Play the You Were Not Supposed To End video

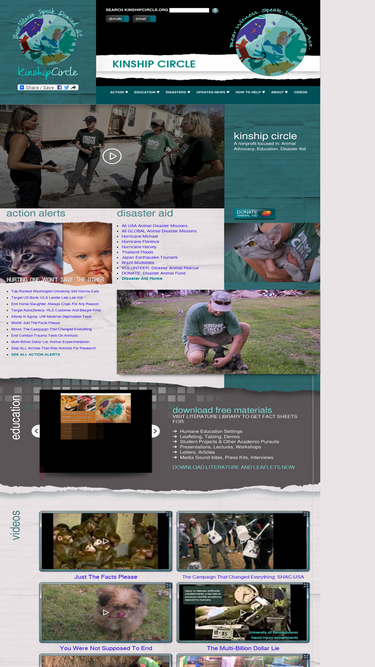pos(106,613)
